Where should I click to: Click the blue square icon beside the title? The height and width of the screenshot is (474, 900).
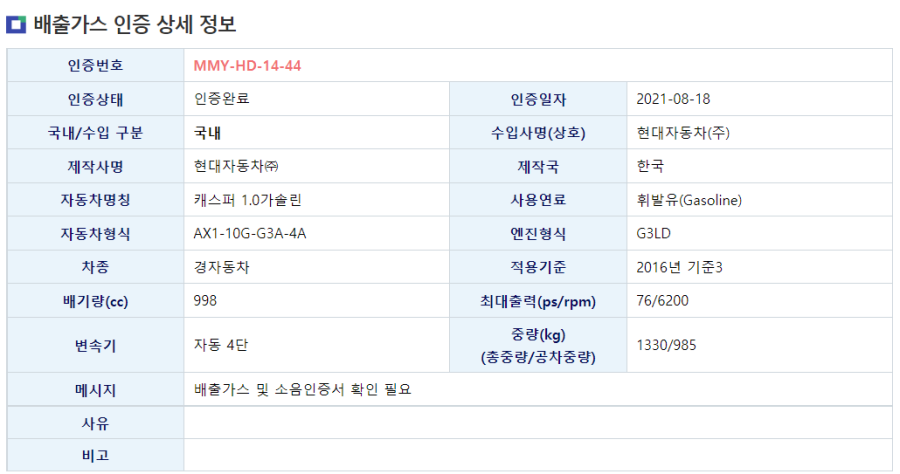(16, 24)
